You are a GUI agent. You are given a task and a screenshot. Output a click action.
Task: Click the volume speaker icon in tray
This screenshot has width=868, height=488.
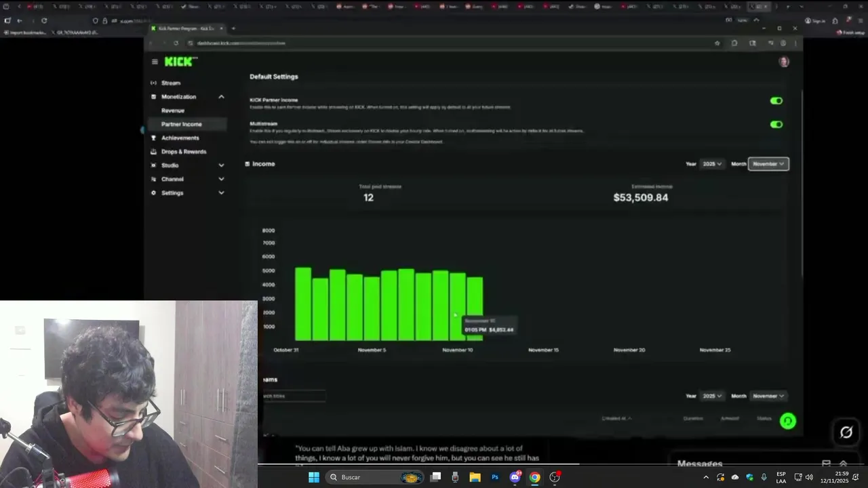[809, 477]
